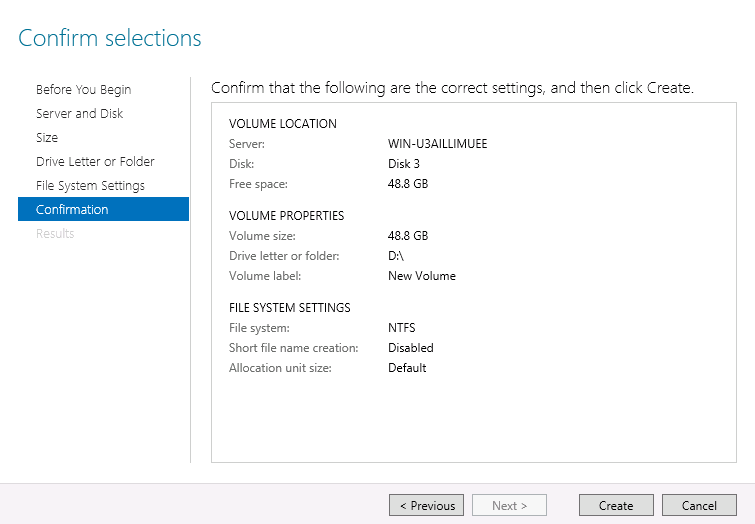Select the Size step in sidebar

click(x=47, y=138)
